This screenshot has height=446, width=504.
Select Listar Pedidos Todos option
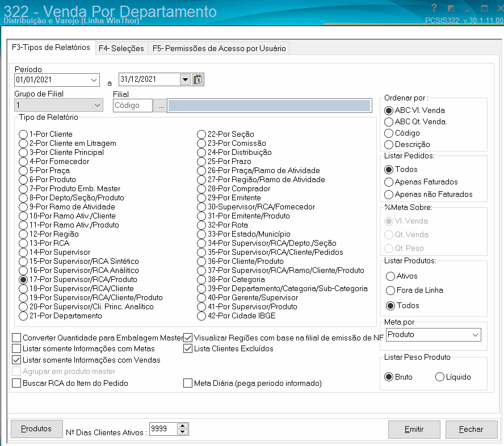point(401,169)
